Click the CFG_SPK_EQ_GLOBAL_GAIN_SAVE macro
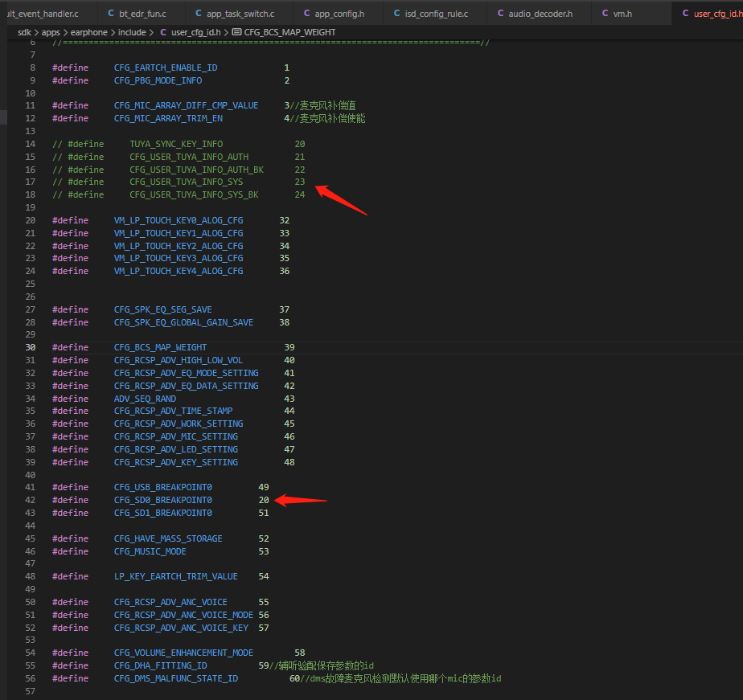743x700 pixels. point(183,322)
